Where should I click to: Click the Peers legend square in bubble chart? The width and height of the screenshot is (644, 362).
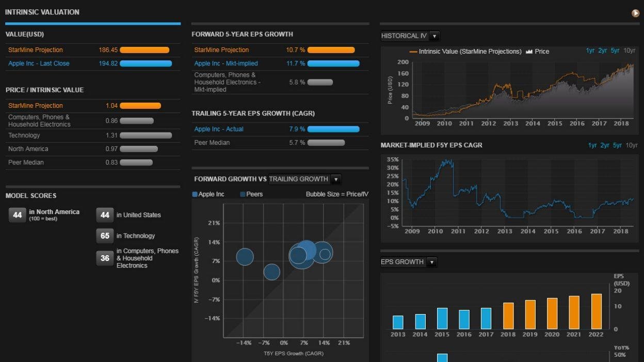coord(243,194)
